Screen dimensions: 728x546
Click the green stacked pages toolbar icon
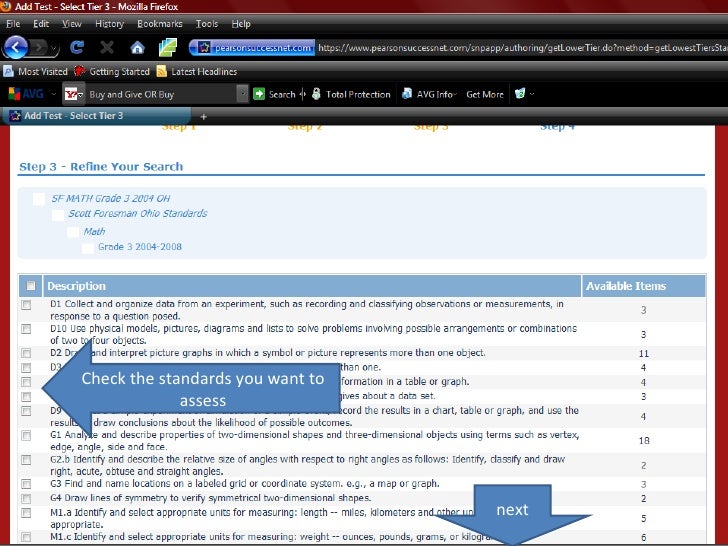coord(168,47)
